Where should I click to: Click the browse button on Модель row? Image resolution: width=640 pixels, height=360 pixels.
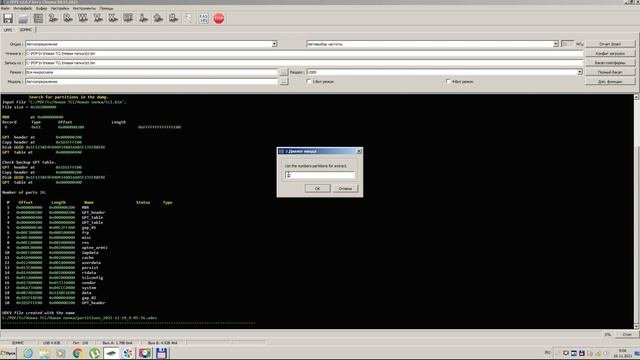284,82
